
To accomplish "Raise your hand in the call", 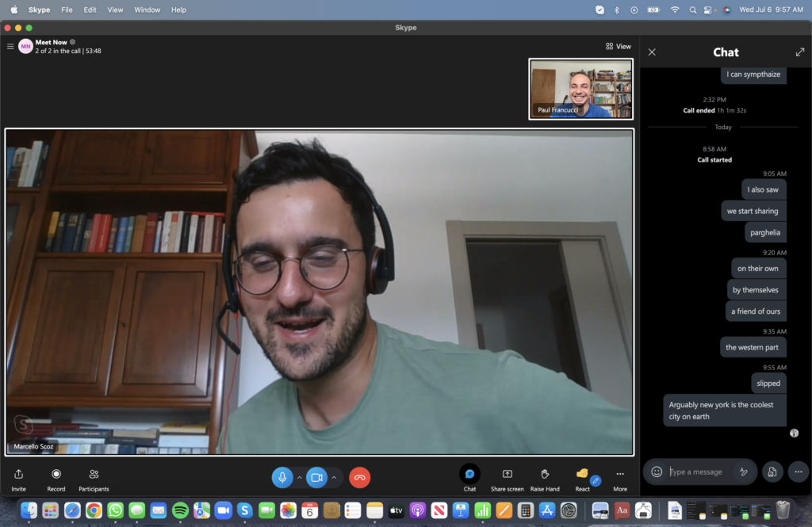I will [x=546, y=474].
